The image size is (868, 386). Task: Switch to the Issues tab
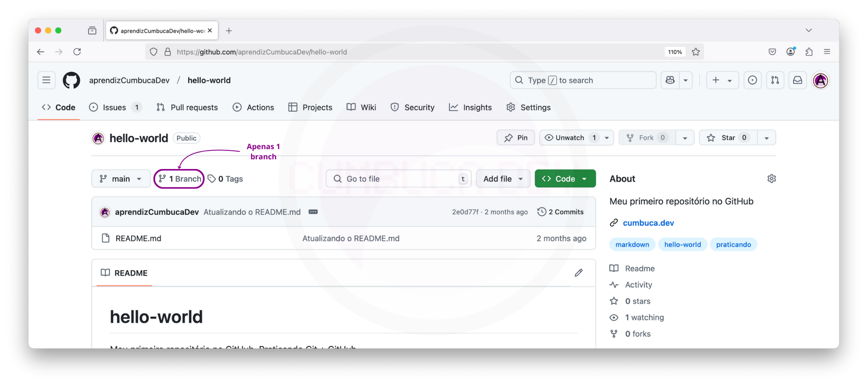point(114,108)
